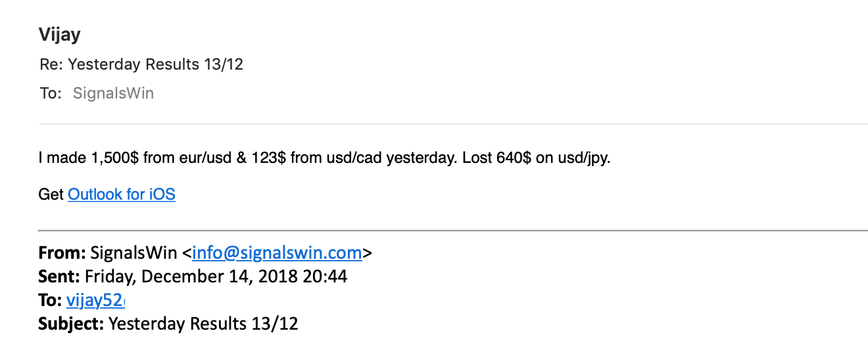Screen dimensions: 868x352
Task: Click the gray To: label in the header
Action: [51, 93]
